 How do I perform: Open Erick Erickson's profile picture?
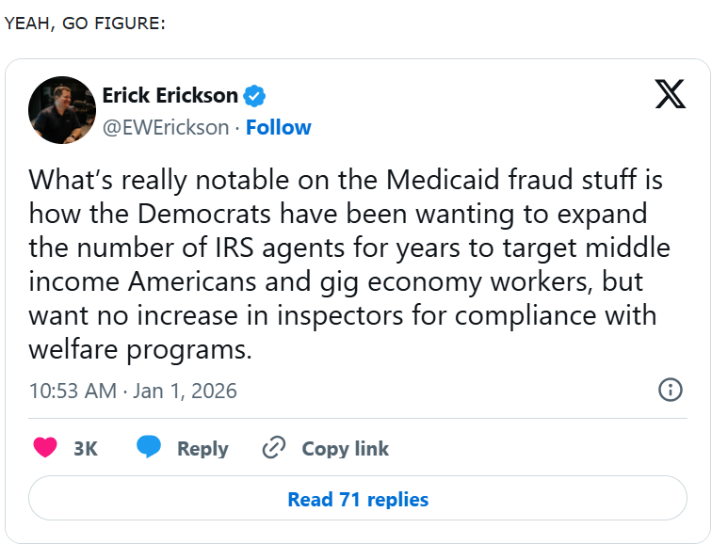tap(62, 110)
